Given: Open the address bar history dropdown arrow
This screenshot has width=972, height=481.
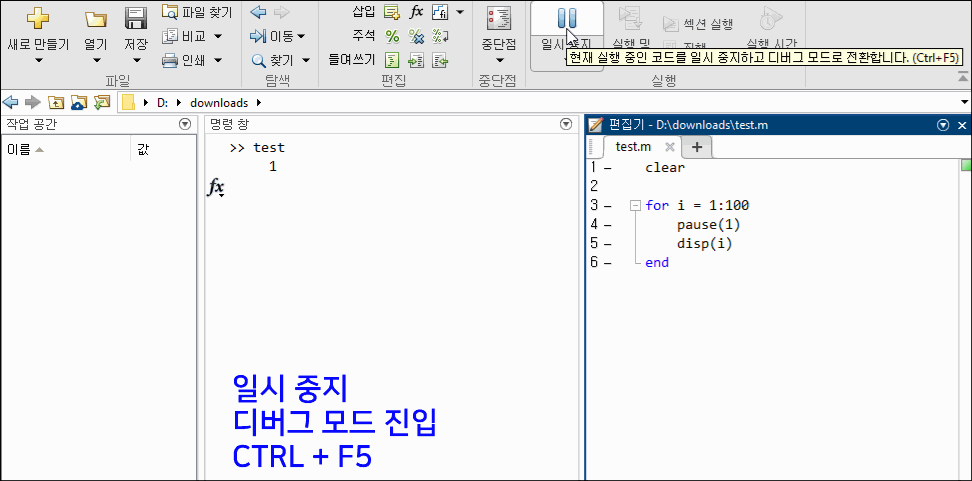Looking at the screenshot, I should (965, 102).
